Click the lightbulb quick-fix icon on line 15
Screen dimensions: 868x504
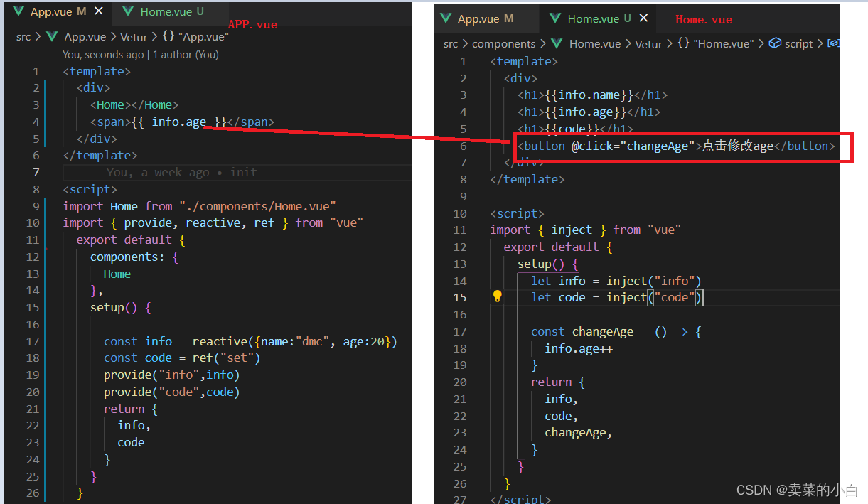coord(498,296)
